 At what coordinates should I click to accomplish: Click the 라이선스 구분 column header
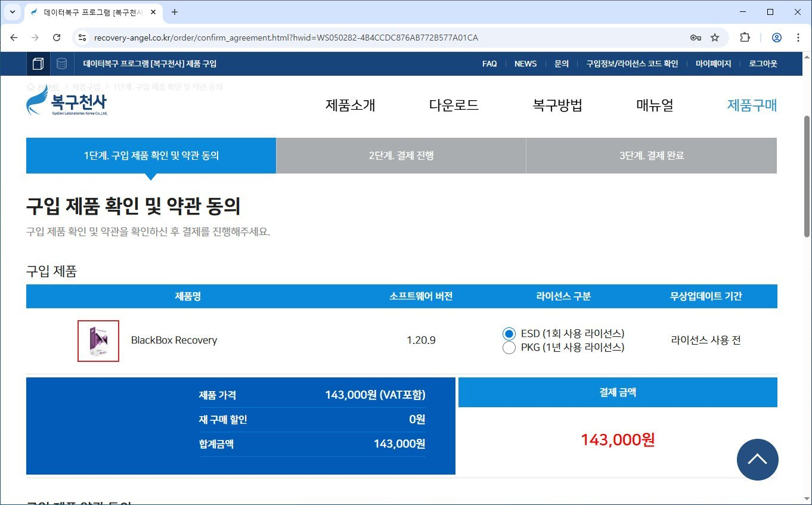coord(563,296)
